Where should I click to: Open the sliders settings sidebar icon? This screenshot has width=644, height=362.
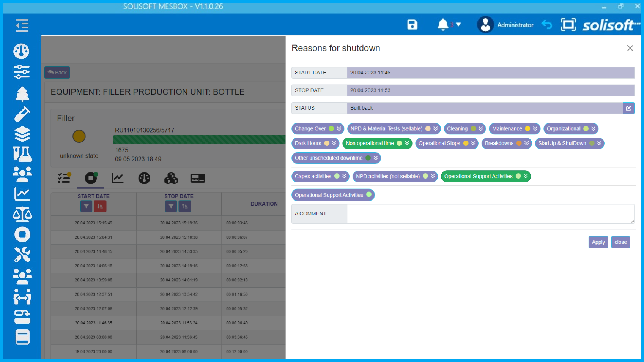(x=22, y=71)
